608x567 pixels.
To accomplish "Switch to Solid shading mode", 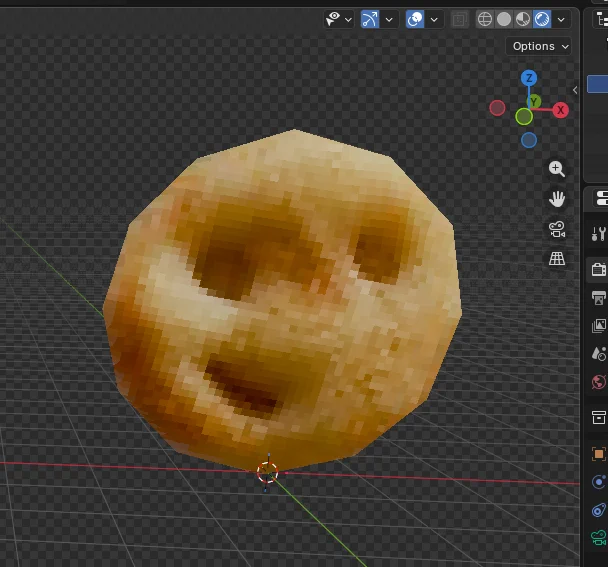I will tap(504, 19).
